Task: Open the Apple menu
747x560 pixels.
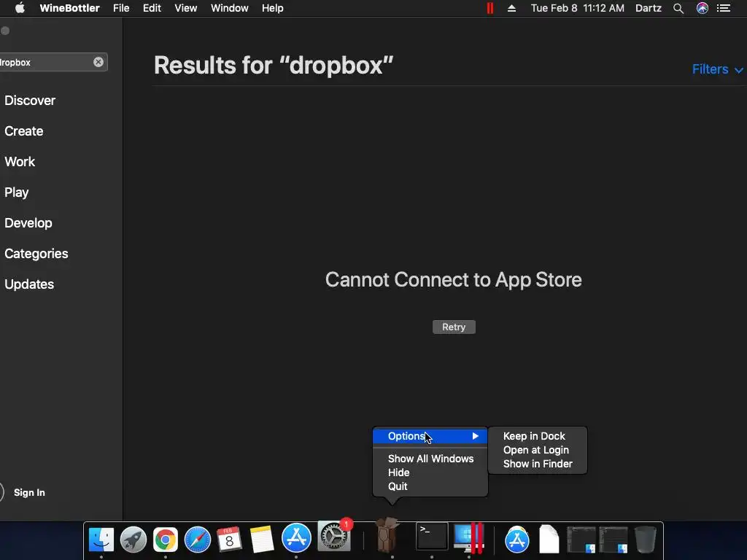Action: pos(20,8)
